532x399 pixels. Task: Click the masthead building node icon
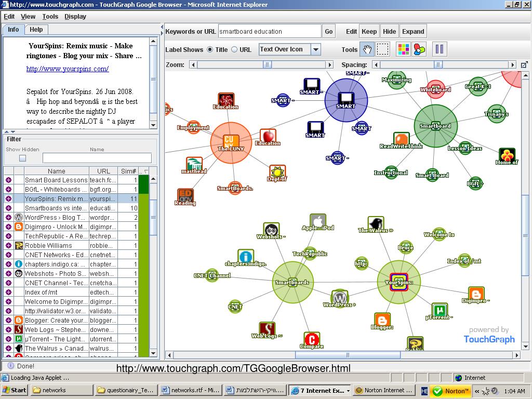point(194,164)
